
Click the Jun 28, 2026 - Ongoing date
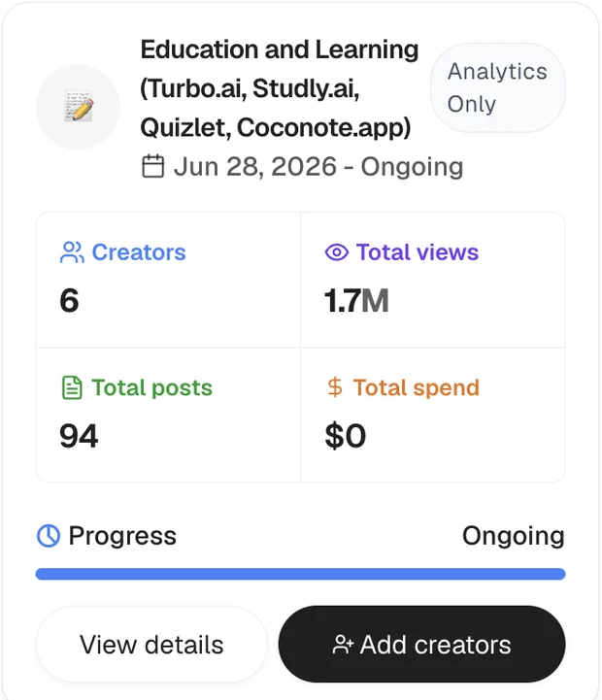pos(318,167)
